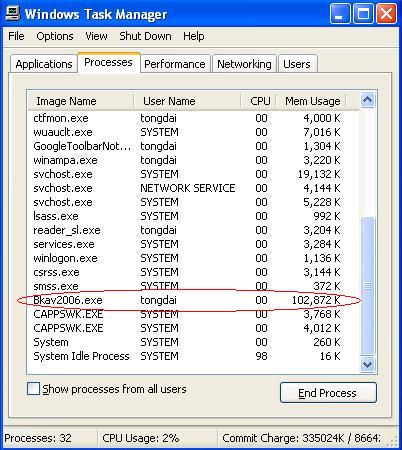Image resolution: width=402 pixels, height=450 pixels.
Task: Open the View menu
Action: pos(96,36)
